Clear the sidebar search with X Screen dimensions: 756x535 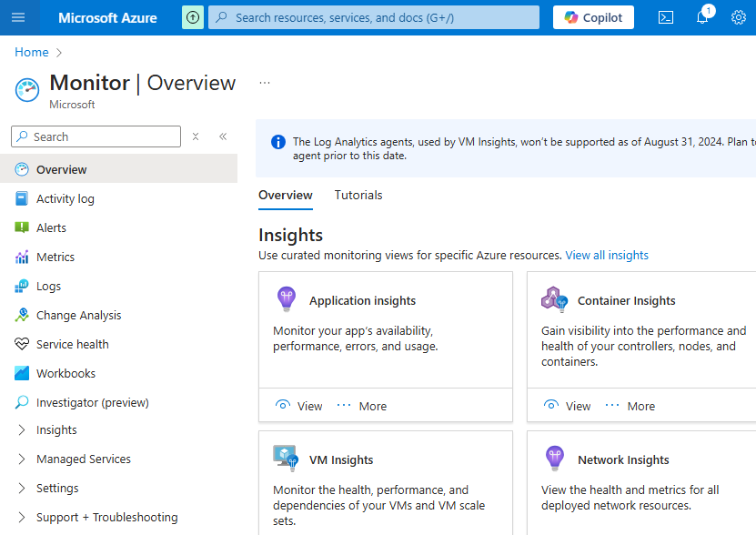[x=196, y=136]
